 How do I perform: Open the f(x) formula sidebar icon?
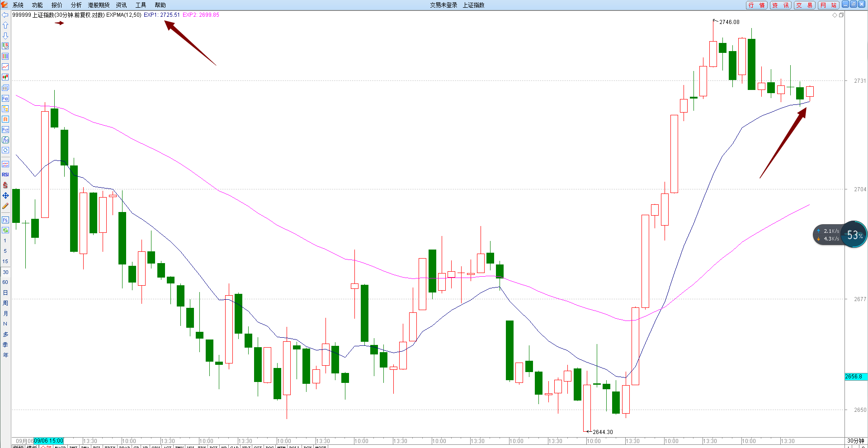[5, 140]
